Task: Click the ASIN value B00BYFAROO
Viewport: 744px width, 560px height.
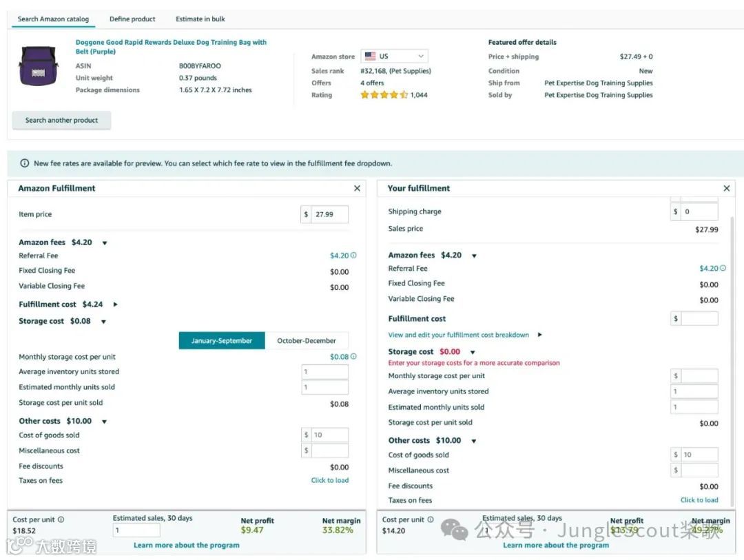Action: coord(200,66)
